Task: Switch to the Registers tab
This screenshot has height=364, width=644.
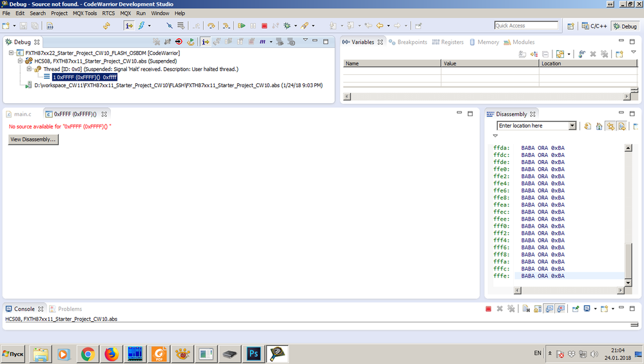Action: [x=447, y=42]
